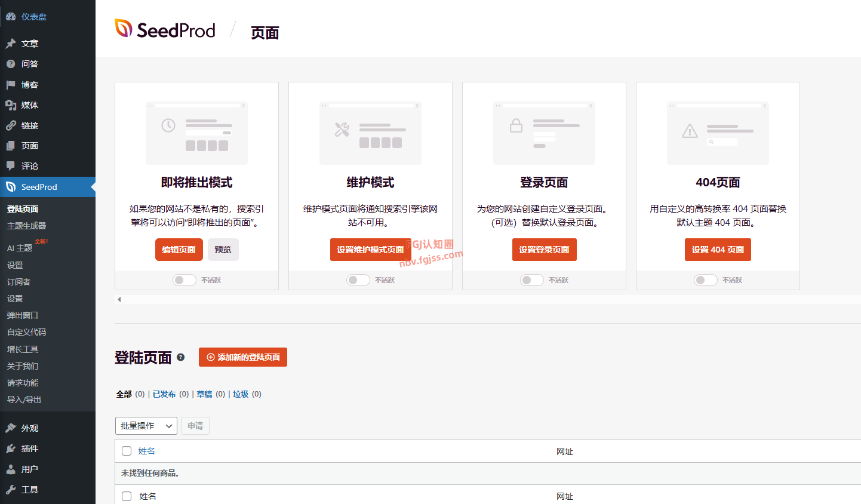The height and width of the screenshot is (504, 861).
Task: Click the maintenance mode tools illustration
Action: pyautogui.click(x=370, y=133)
